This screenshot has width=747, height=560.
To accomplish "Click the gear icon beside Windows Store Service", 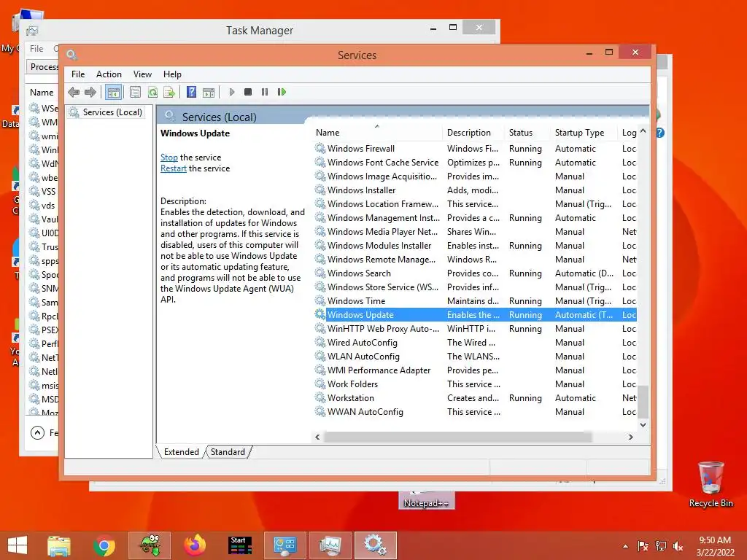I will [x=320, y=287].
